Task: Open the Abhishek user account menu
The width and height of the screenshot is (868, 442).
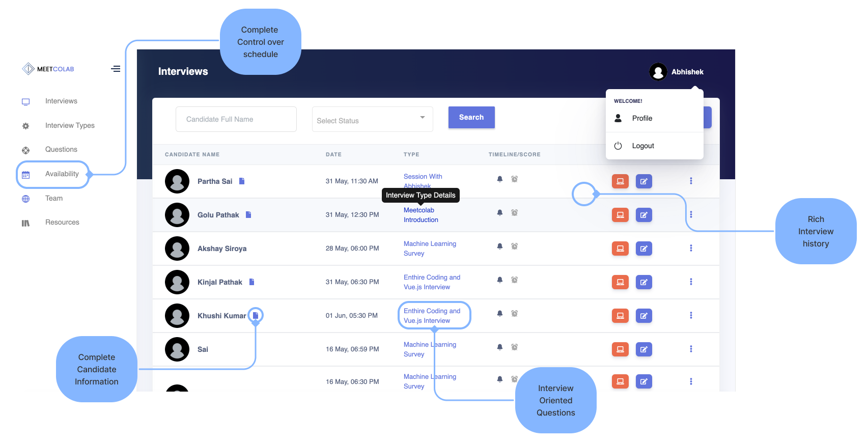Action: (677, 72)
